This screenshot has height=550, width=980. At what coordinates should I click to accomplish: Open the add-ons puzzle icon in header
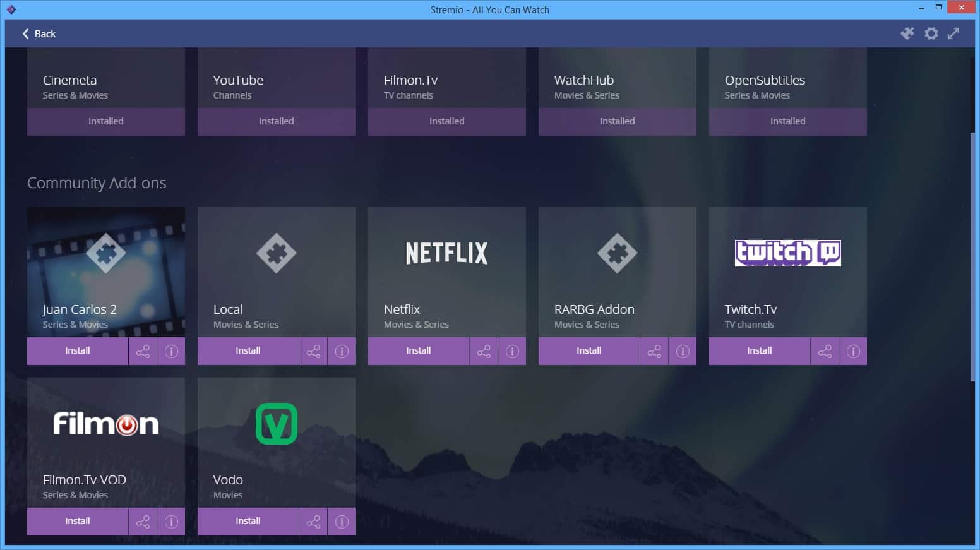pos(907,33)
